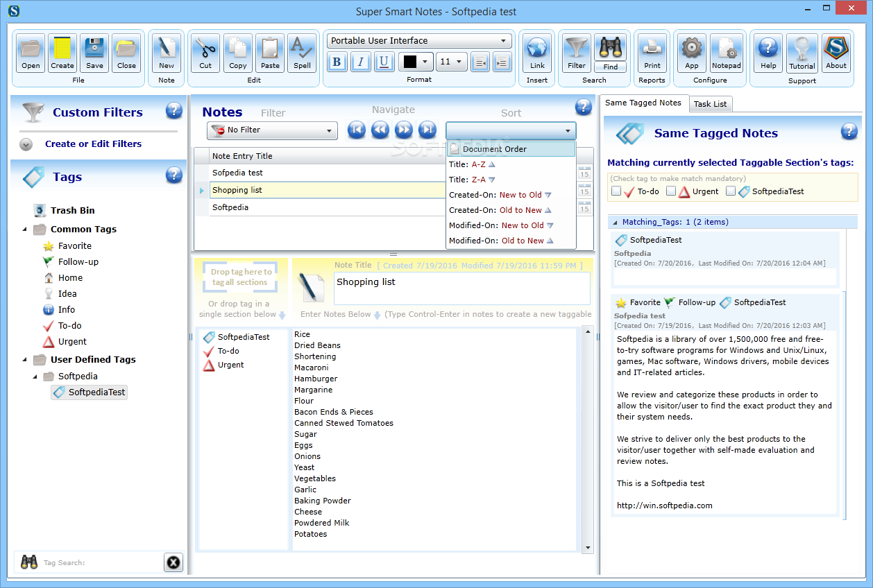This screenshot has width=873, height=588.
Task: Expand Create or Edit Filters chevron
Action: 26,144
